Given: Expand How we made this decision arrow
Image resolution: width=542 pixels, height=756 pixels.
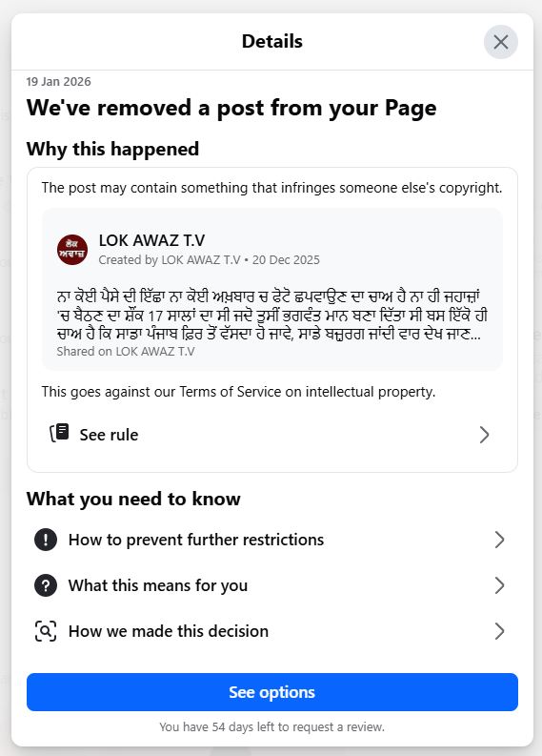Looking at the screenshot, I should (x=499, y=631).
